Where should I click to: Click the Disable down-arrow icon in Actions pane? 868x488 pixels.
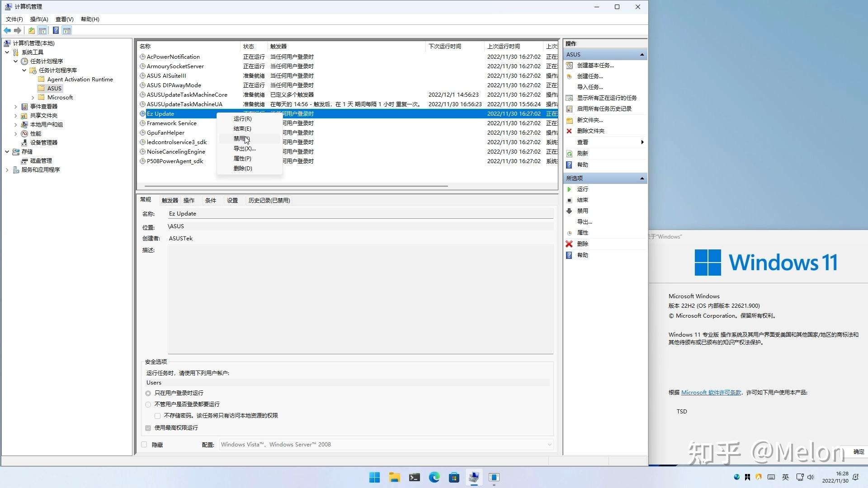click(x=569, y=211)
